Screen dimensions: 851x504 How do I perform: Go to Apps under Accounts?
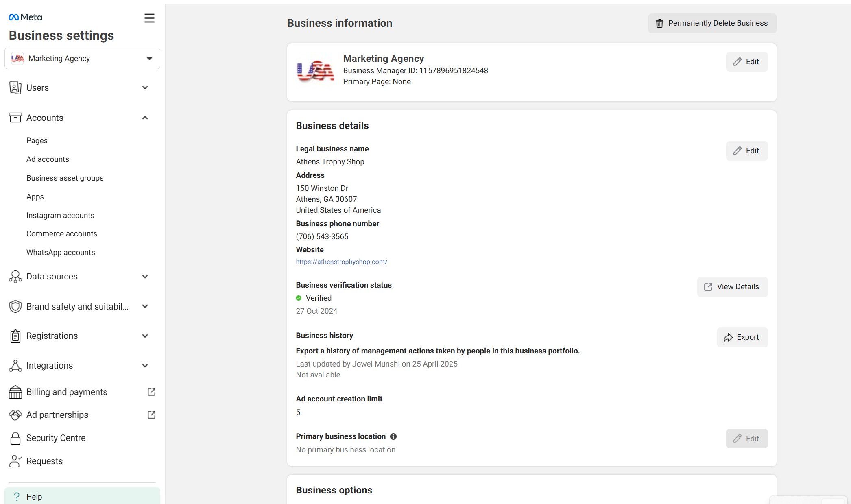[35, 197]
